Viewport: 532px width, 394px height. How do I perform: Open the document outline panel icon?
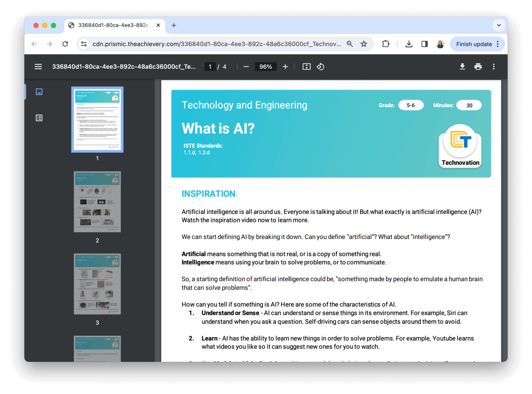click(39, 118)
